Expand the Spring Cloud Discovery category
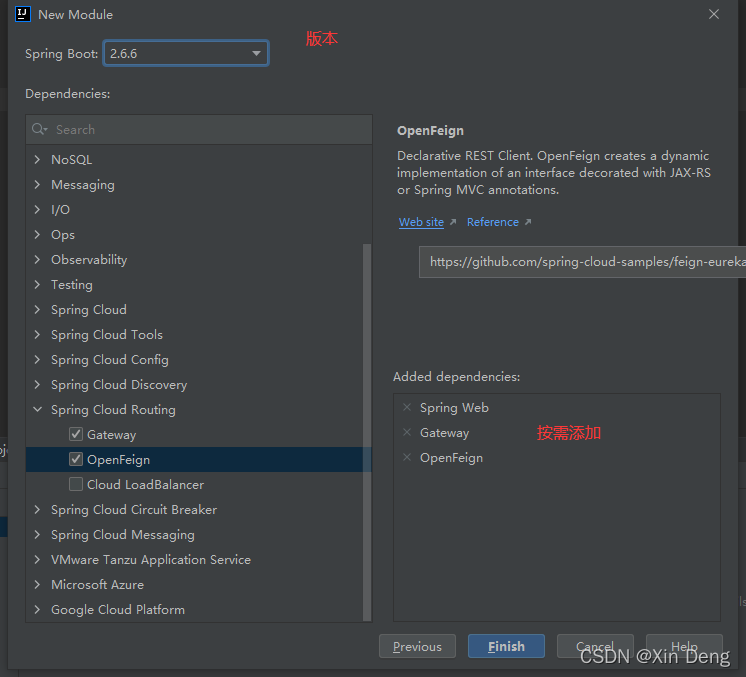Viewport: 746px width, 677px height. [x=38, y=384]
